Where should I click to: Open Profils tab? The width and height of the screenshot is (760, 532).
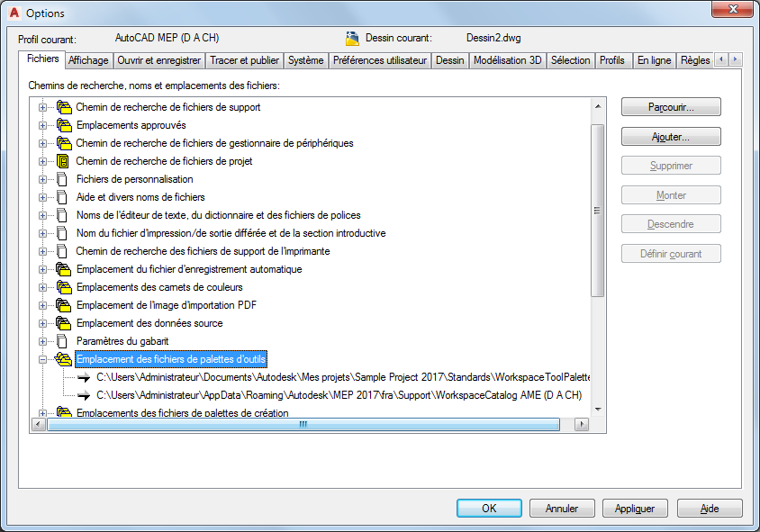pos(612,60)
